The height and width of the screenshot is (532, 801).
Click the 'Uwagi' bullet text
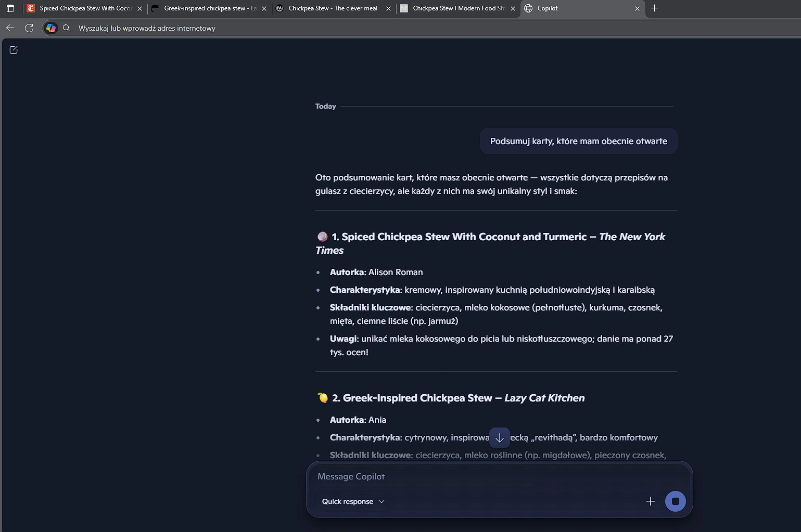click(x=501, y=345)
